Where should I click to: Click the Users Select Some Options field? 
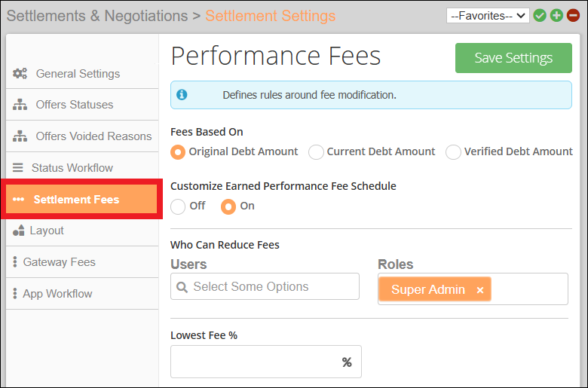click(x=265, y=286)
